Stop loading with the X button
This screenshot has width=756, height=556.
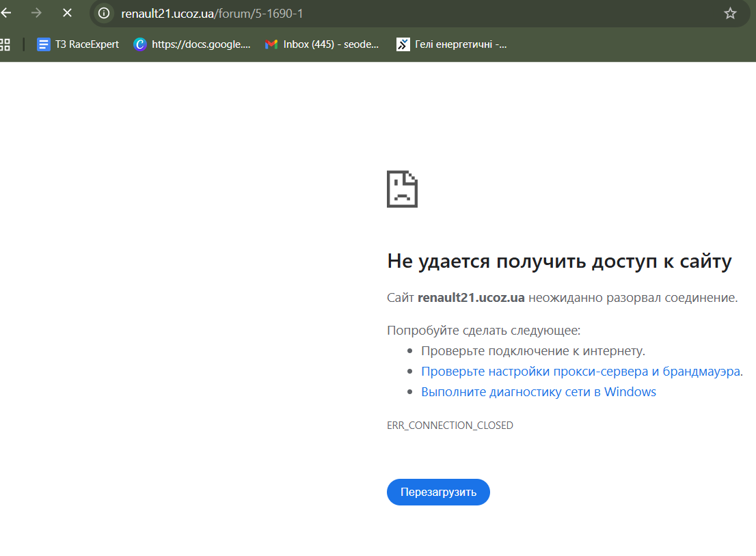click(67, 13)
